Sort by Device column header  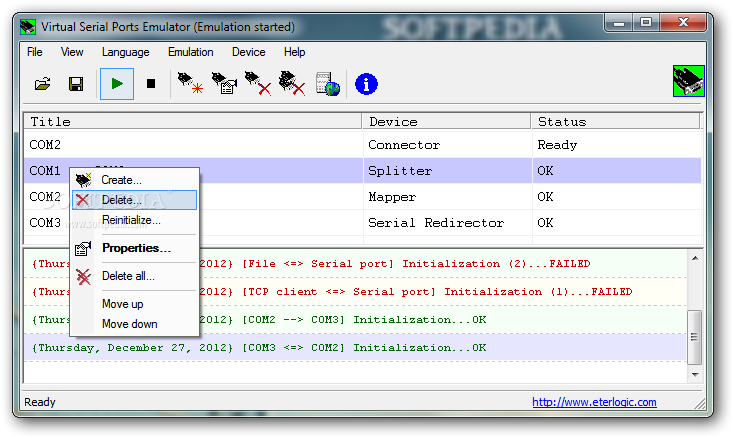tap(447, 122)
